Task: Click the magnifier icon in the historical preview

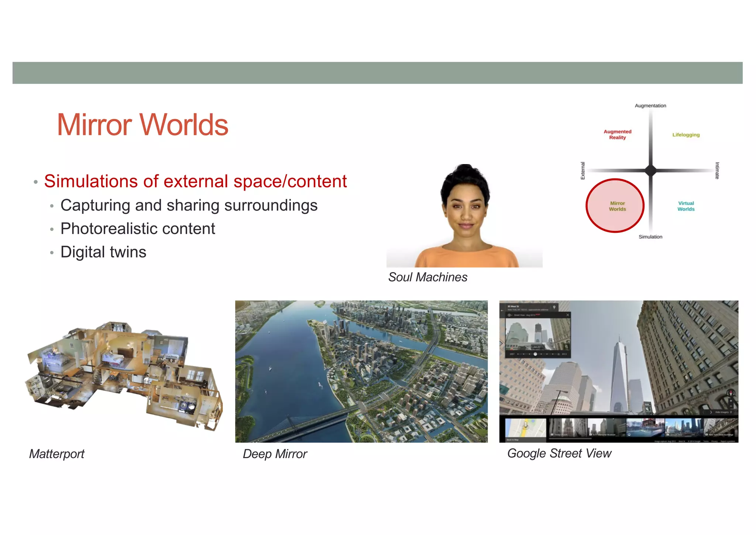Action: pos(566,347)
